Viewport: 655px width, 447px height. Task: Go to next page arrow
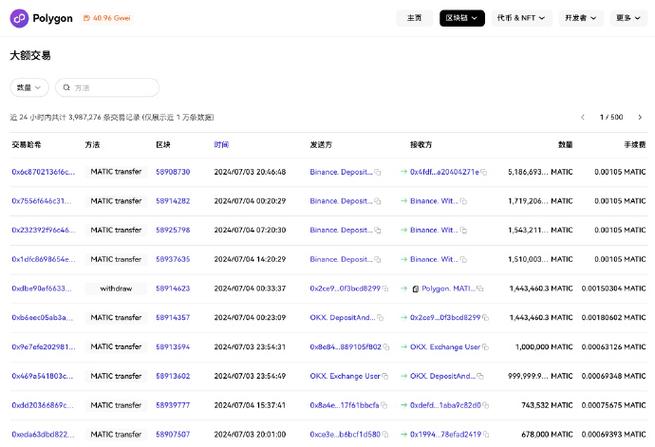coord(640,117)
